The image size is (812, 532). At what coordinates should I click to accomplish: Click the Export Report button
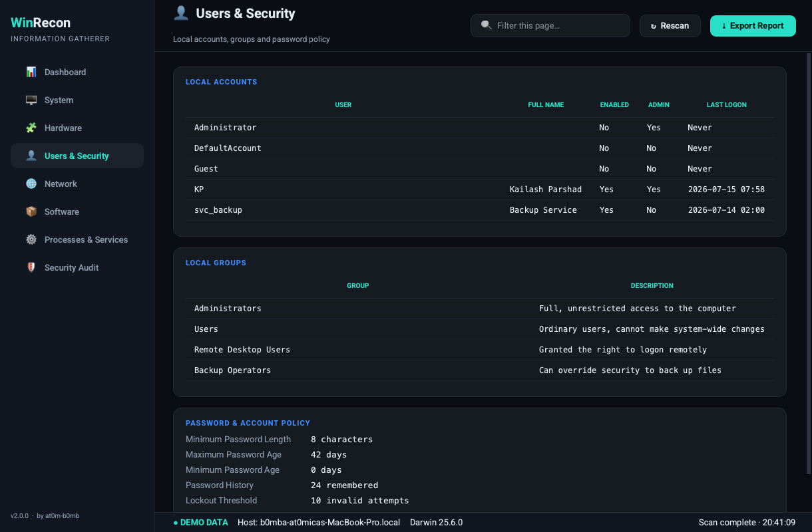(x=753, y=25)
